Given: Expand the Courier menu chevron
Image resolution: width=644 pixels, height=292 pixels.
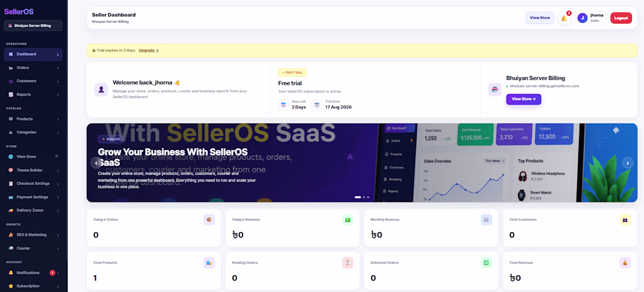Looking at the screenshot, I should pyautogui.click(x=57, y=249).
